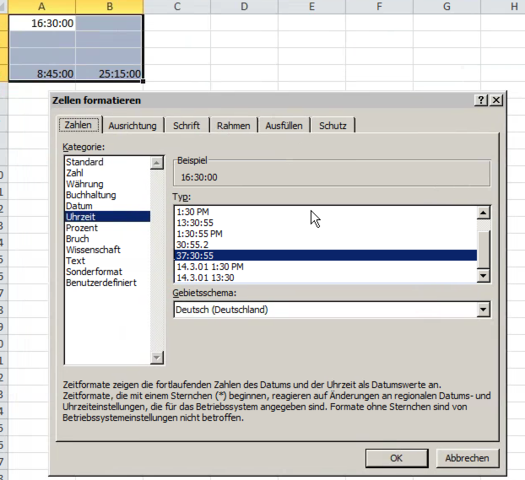Select the 37:30:55 time format
The image size is (525, 480).
pyautogui.click(x=326, y=256)
